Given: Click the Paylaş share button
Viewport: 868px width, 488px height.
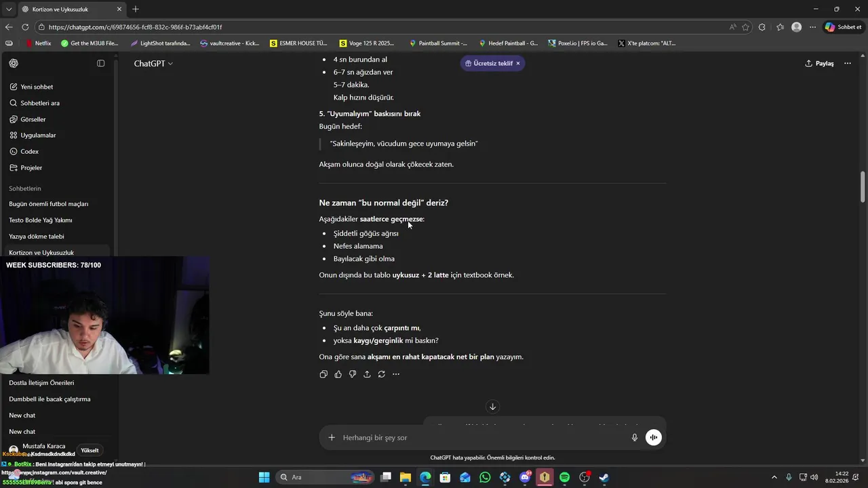Looking at the screenshot, I should 819,63.
